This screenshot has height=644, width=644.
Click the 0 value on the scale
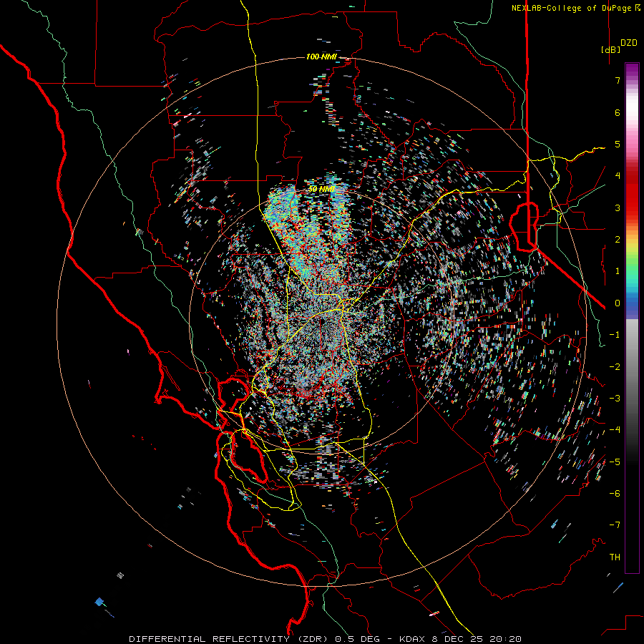pos(618,303)
